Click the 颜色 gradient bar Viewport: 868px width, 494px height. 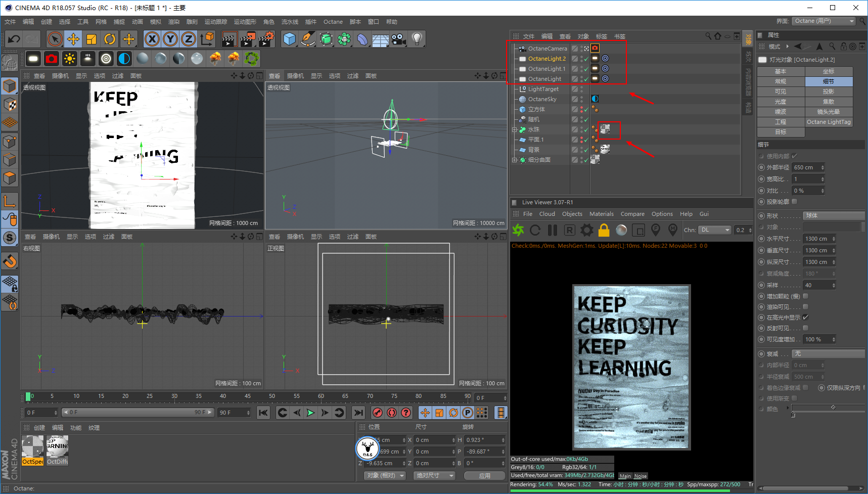coord(828,408)
